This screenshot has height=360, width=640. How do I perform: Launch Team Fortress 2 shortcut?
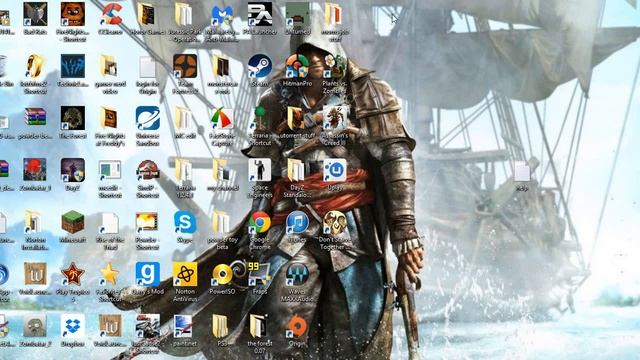click(185, 66)
